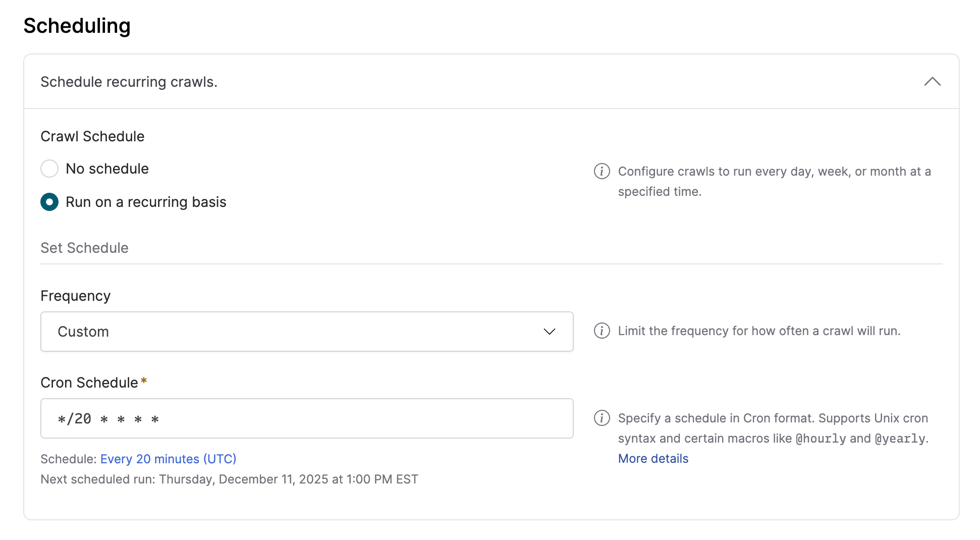Click the selected recurring basis radio indicator

click(49, 202)
